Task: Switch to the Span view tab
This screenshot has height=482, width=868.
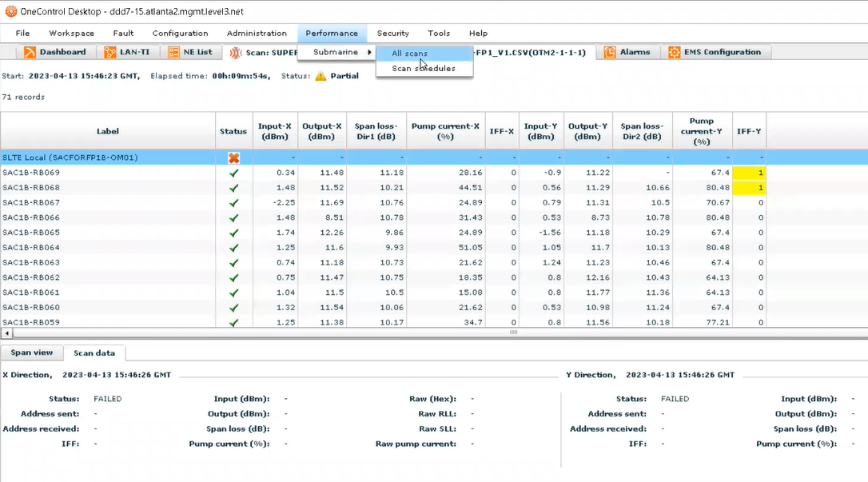Action: point(30,352)
